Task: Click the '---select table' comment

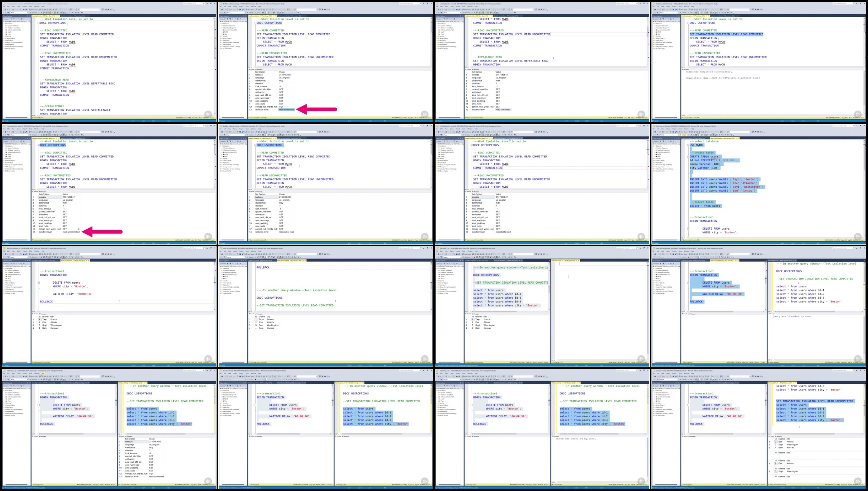Action: pyautogui.click(x=702, y=202)
